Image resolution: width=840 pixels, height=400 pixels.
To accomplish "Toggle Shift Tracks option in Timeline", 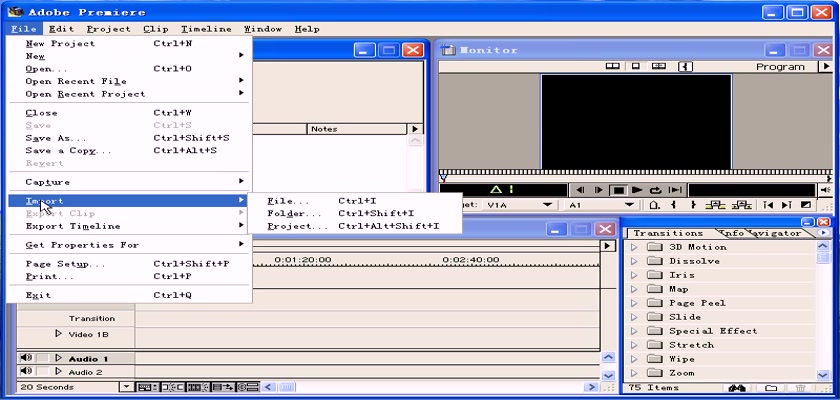I will pyautogui.click(x=222, y=387).
